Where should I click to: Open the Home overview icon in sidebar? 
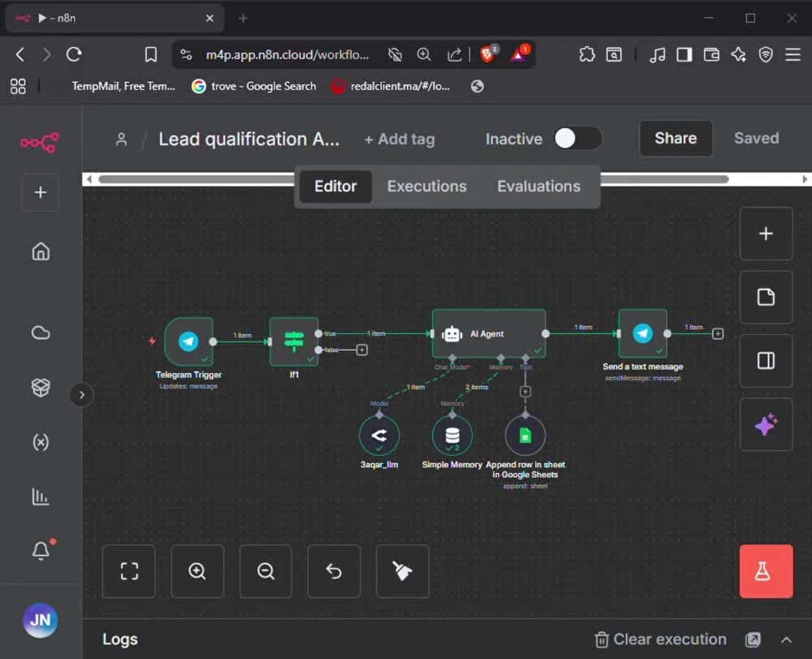click(41, 251)
